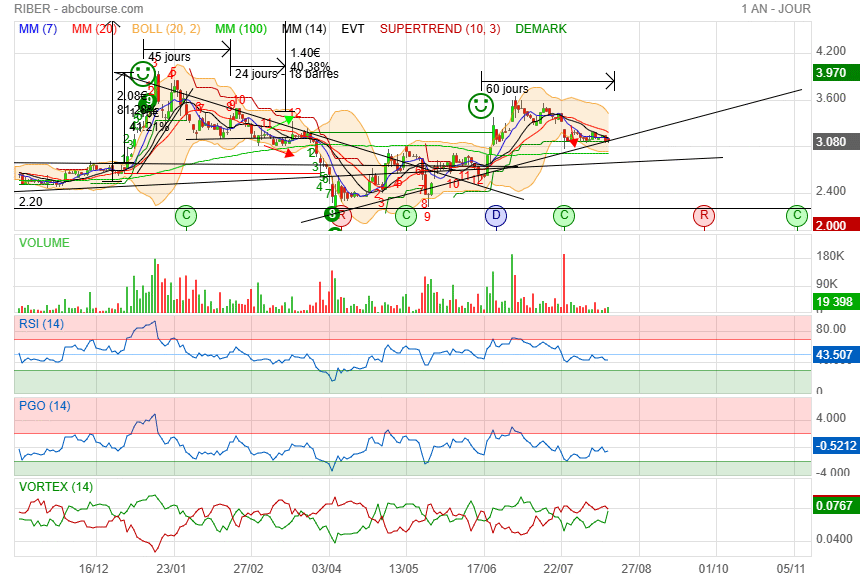The image size is (860, 579).
Task: Toggle the DEMARK indicator legend
Action: pyautogui.click(x=541, y=29)
